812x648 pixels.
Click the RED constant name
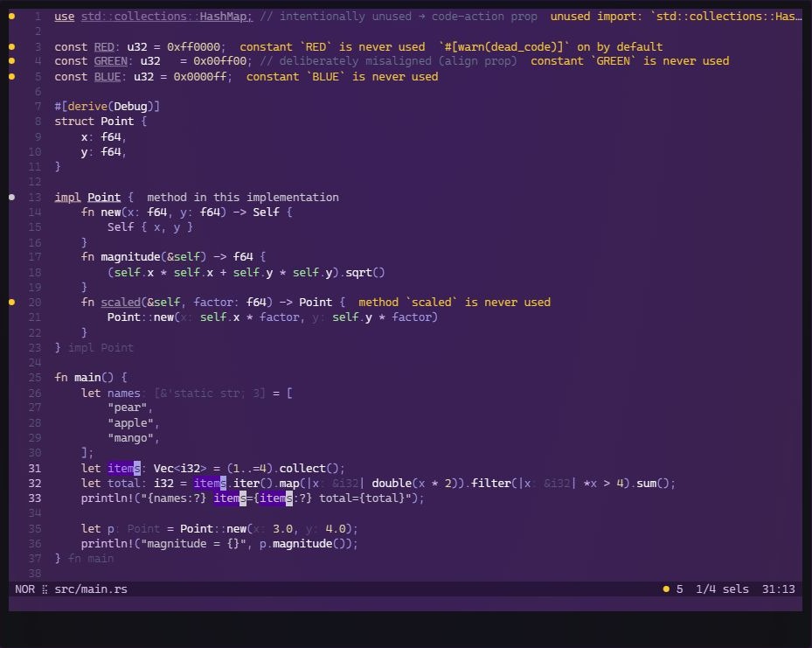[103, 47]
